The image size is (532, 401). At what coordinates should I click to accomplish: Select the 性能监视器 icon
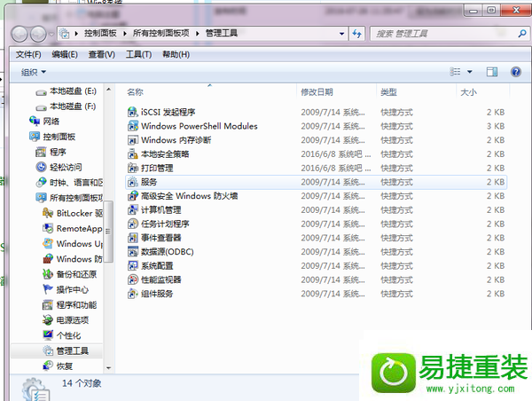point(132,279)
